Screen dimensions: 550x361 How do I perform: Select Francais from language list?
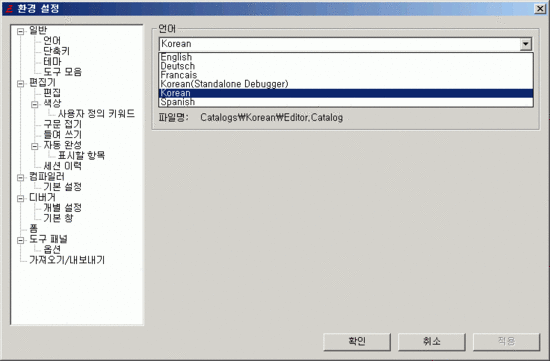tap(346, 75)
